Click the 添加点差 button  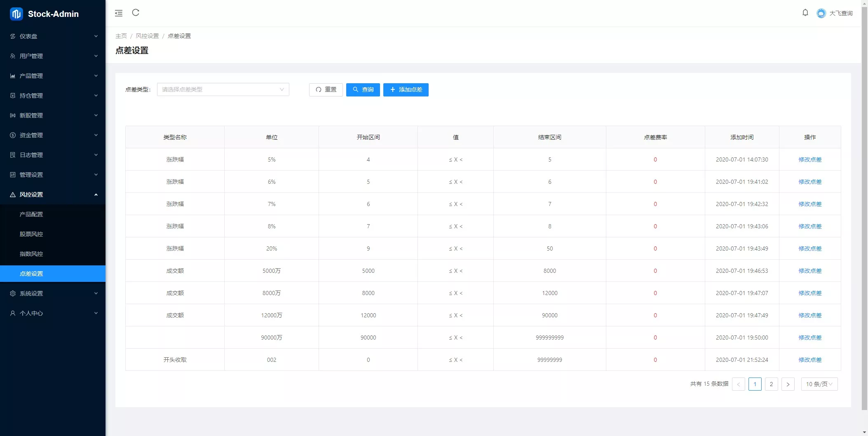tap(406, 89)
